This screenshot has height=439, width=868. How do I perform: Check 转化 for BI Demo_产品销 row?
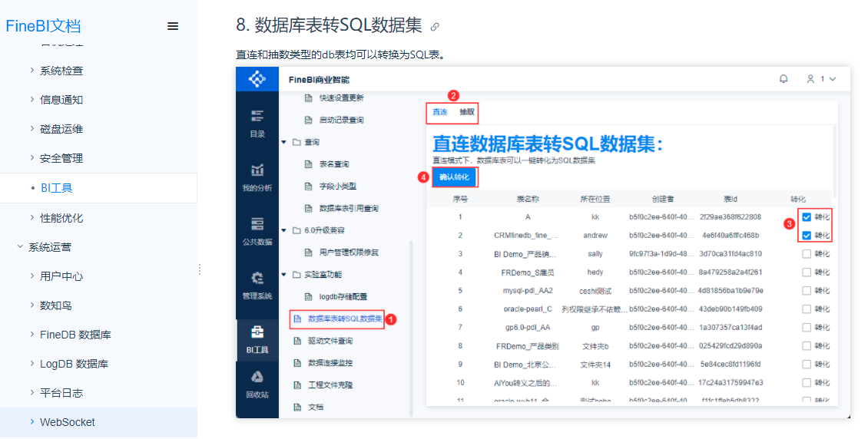(x=807, y=254)
